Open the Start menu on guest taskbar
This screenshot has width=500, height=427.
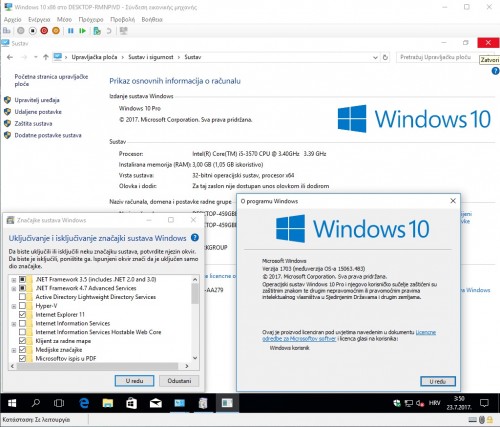point(12,403)
